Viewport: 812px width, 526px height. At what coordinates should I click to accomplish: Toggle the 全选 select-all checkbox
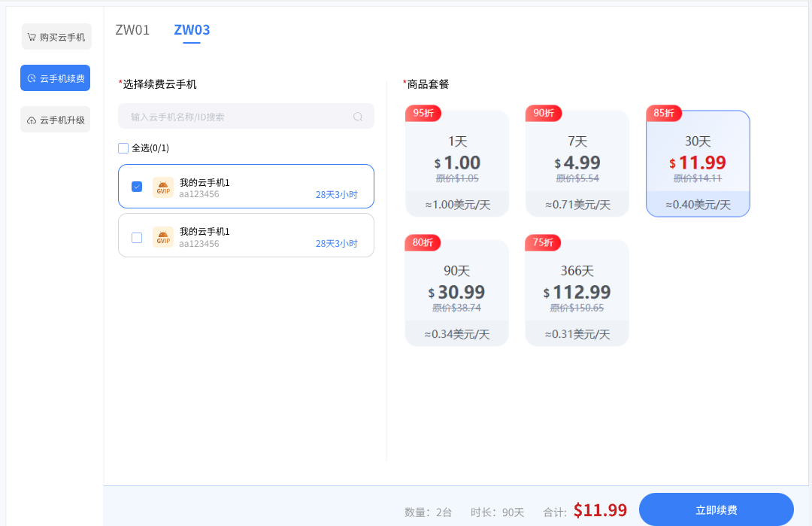[x=123, y=148]
